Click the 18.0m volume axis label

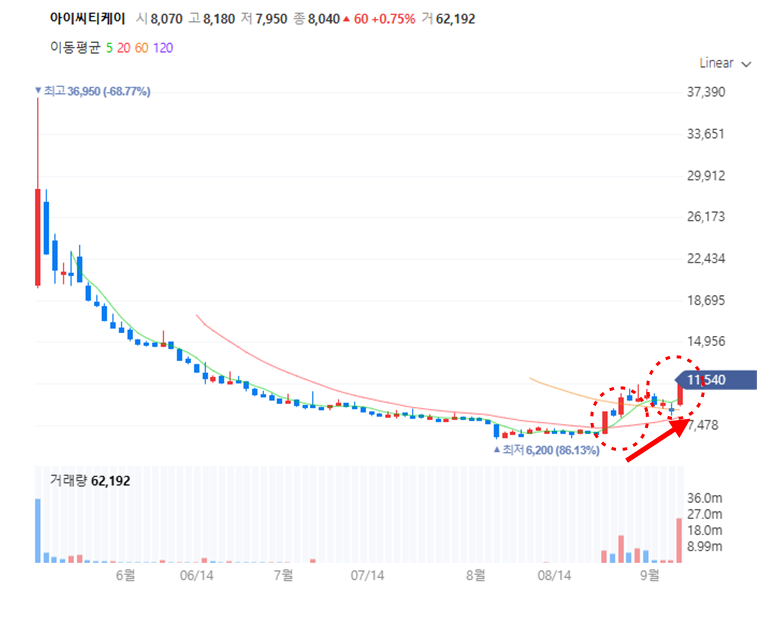point(704,530)
